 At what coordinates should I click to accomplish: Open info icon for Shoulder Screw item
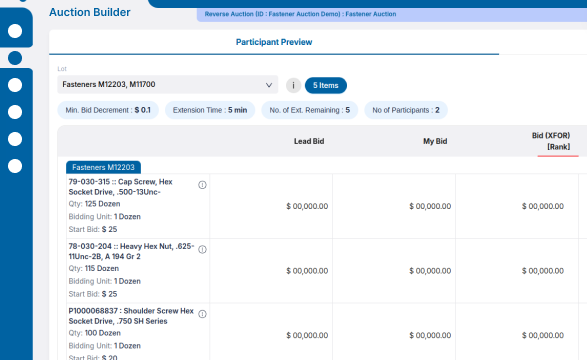pos(202,314)
